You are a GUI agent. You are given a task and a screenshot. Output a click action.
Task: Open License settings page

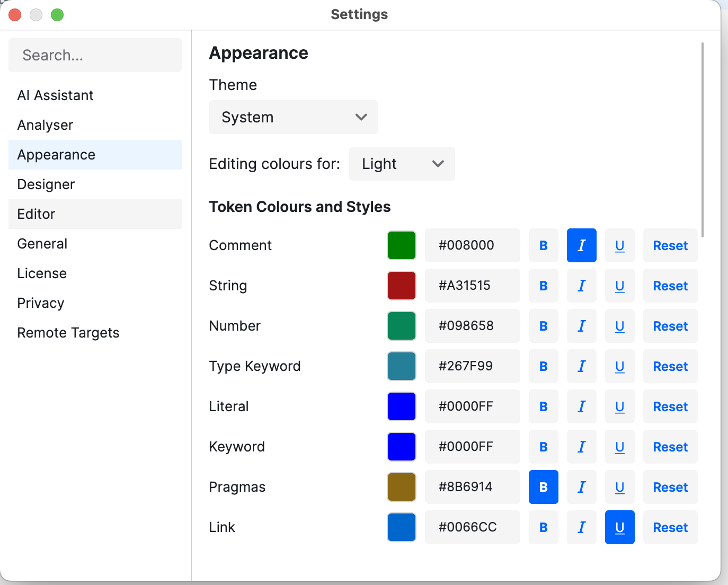[95, 273]
